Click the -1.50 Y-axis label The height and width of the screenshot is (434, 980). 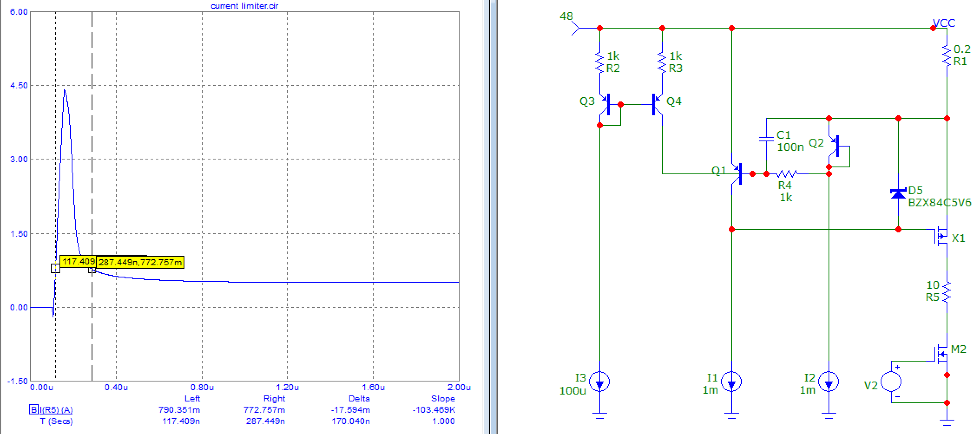coord(17,381)
